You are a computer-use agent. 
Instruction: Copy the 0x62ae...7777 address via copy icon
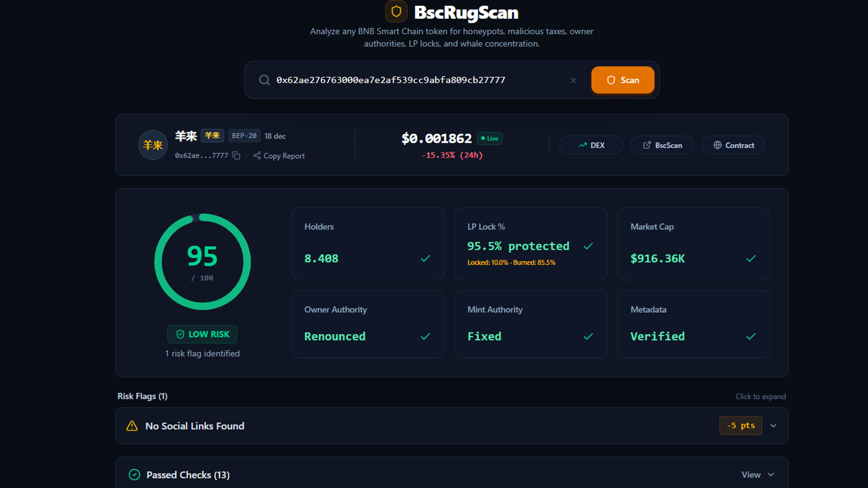click(236, 155)
